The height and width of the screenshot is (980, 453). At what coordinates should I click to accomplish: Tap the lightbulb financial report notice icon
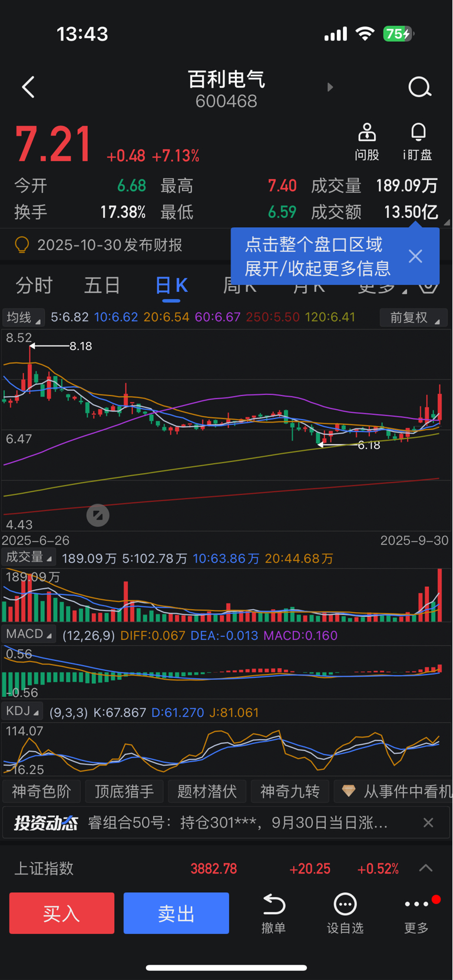coord(22,245)
